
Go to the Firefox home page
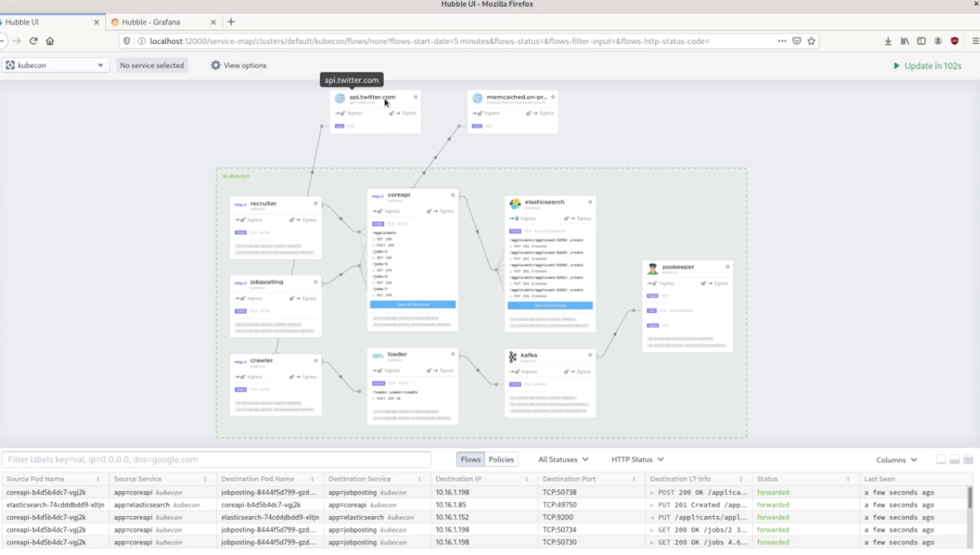coord(50,41)
